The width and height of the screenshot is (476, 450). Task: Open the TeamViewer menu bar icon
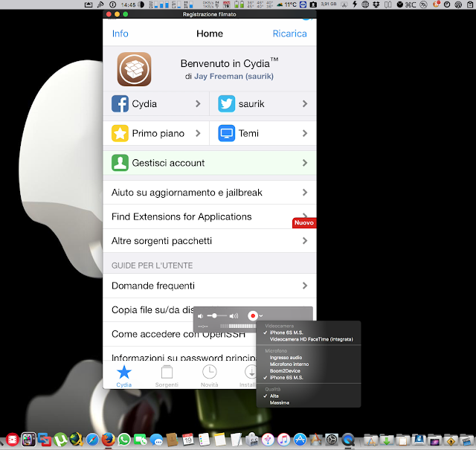pyautogui.click(x=303, y=4)
